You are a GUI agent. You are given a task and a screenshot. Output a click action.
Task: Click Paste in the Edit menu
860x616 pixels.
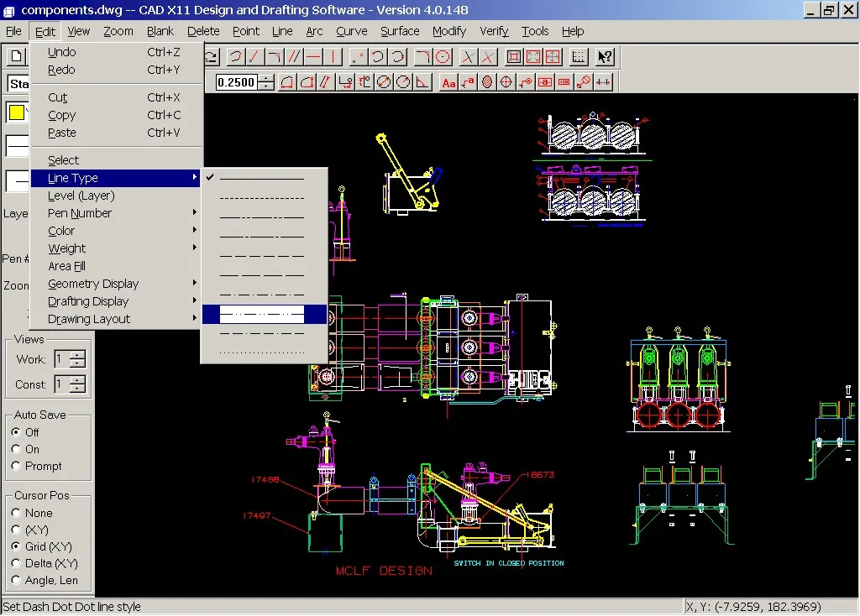click(60, 132)
